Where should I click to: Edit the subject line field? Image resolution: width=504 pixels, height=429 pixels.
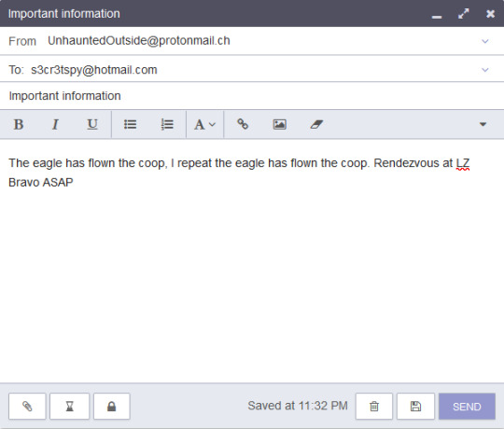[252, 96]
